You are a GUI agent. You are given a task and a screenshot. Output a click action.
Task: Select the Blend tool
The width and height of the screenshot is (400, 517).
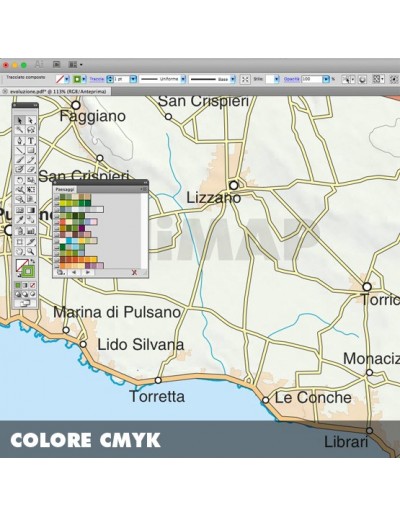point(31,219)
